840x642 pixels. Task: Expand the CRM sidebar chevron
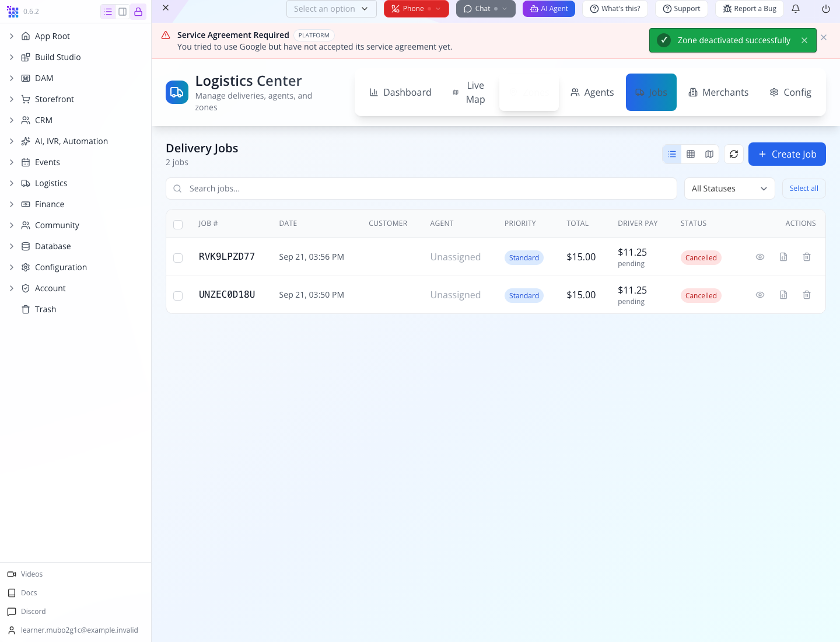12,120
